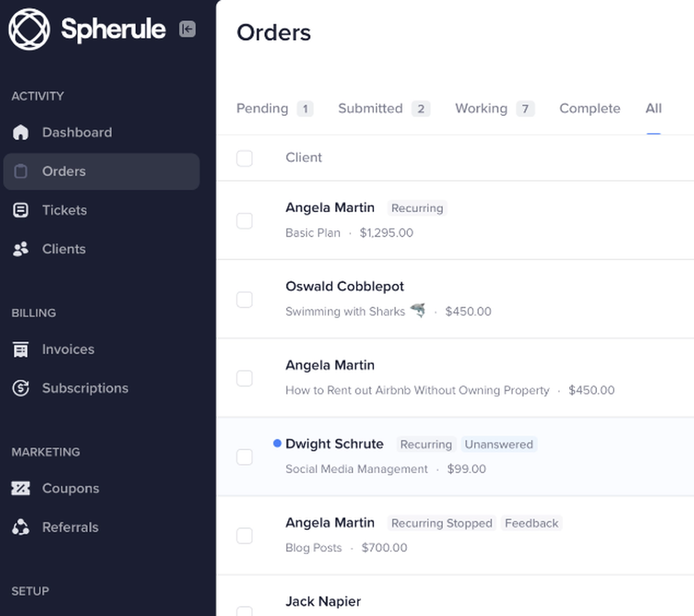Click the Unanswered tag on Dwight Schrute's order

(499, 444)
